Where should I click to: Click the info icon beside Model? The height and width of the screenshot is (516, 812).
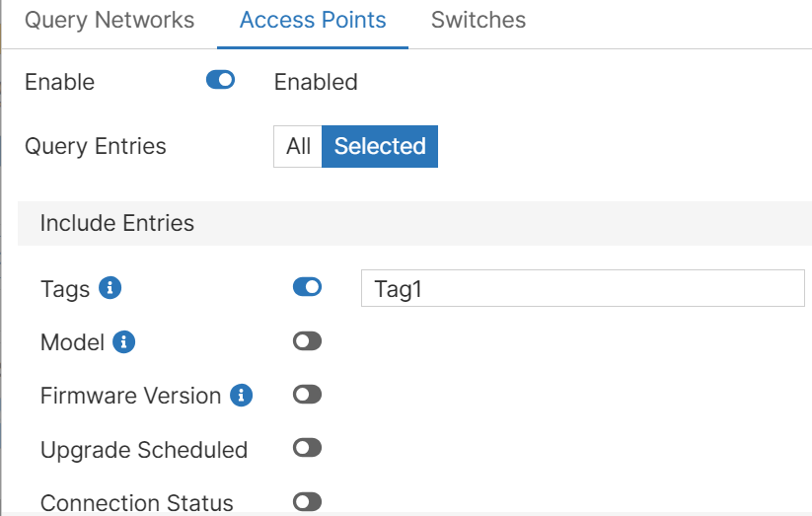pyautogui.click(x=123, y=342)
